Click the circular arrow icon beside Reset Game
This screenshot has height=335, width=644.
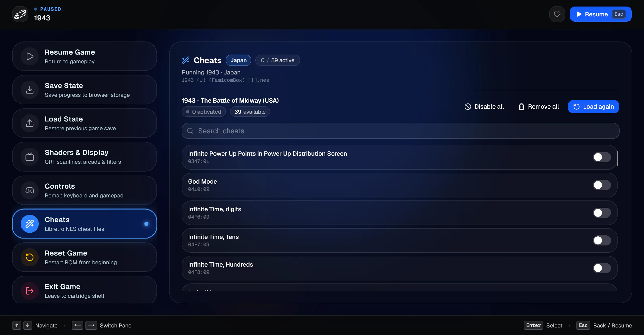pyautogui.click(x=30, y=257)
